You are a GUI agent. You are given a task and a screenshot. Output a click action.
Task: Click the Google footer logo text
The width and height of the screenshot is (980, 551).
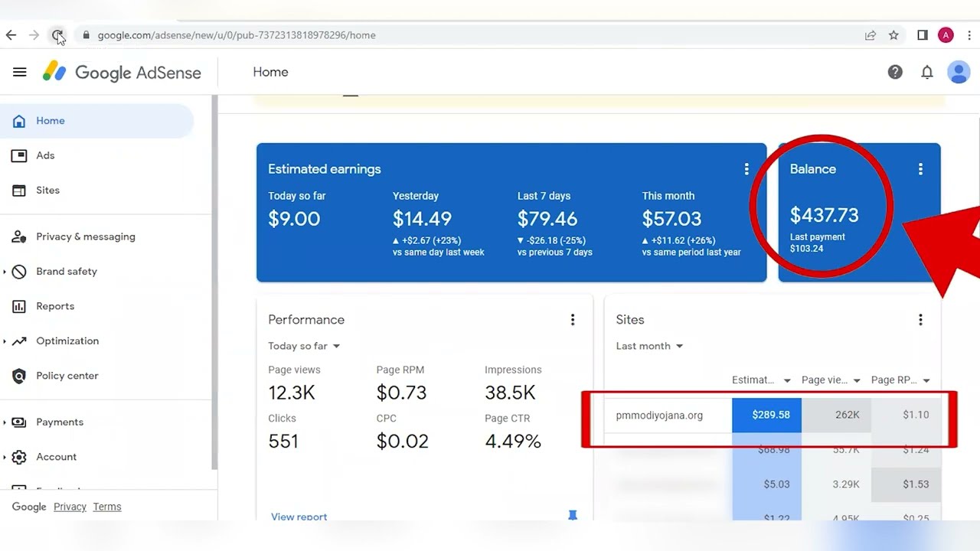[x=29, y=507]
